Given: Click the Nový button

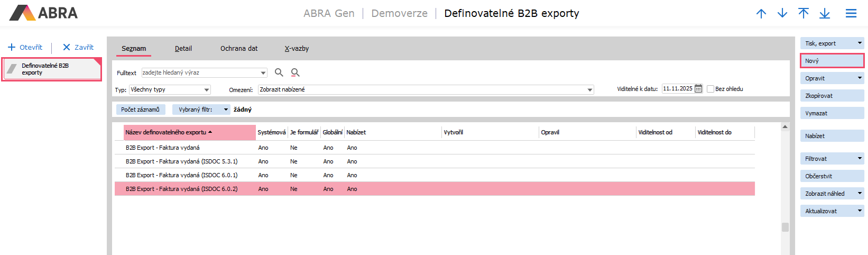Looking at the screenshot, I should (x=832, y=61).
